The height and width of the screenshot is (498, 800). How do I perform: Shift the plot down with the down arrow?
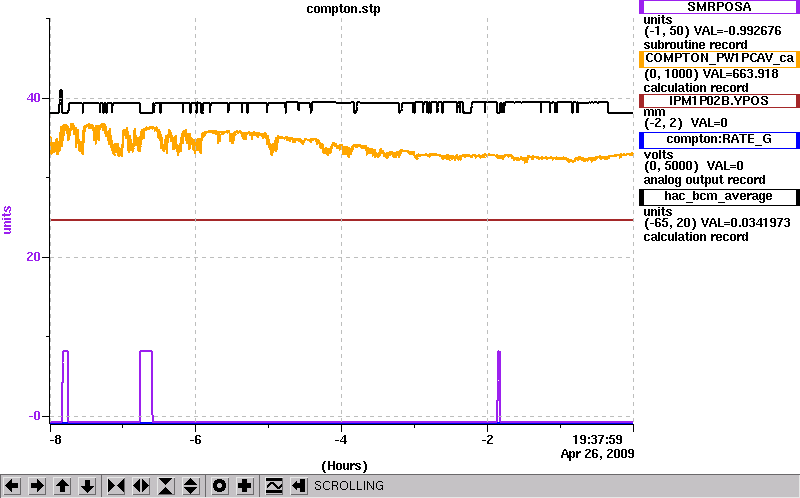point(87,486)
